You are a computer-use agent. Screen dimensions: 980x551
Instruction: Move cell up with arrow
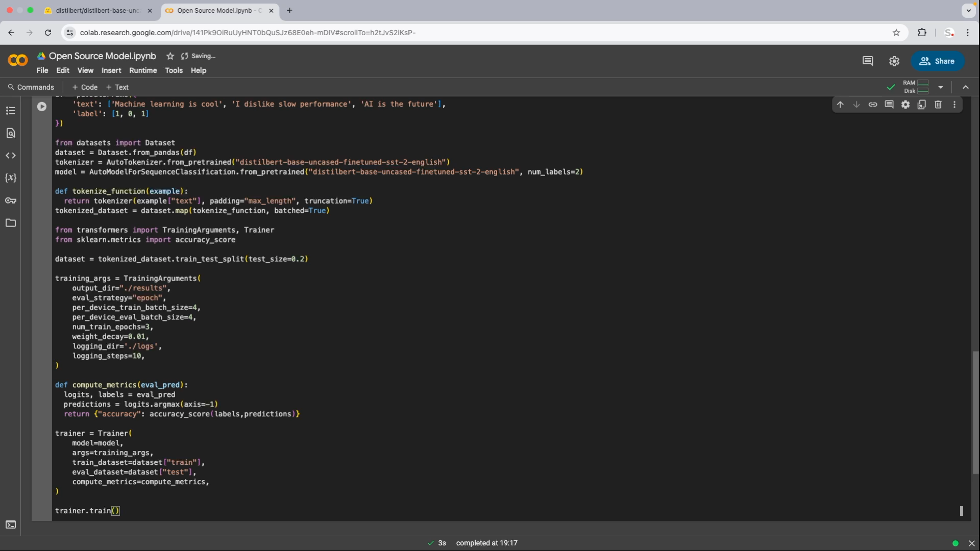[x=840, y=105]
